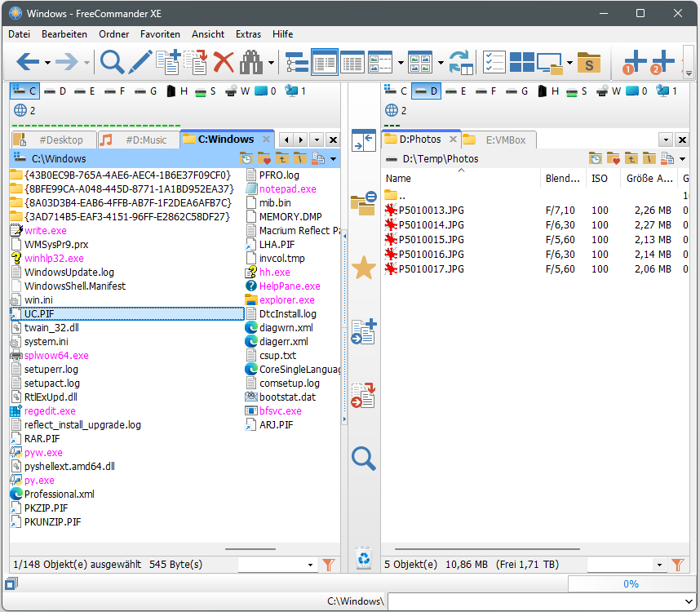Click the binoculars icon in toolbar
The image size is (700, 612).
(x=253, y=62)
